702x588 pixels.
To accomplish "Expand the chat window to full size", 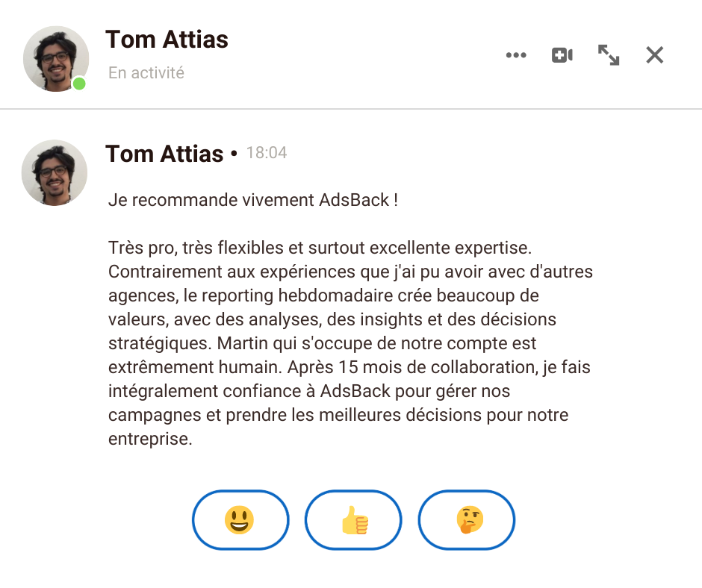I will click(x=609, y=55).
